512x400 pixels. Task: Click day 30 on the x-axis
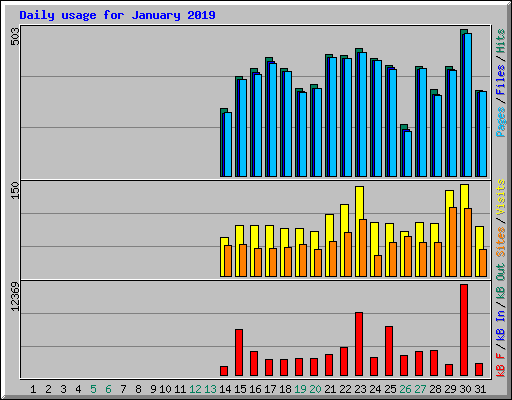tap(465, 389)
